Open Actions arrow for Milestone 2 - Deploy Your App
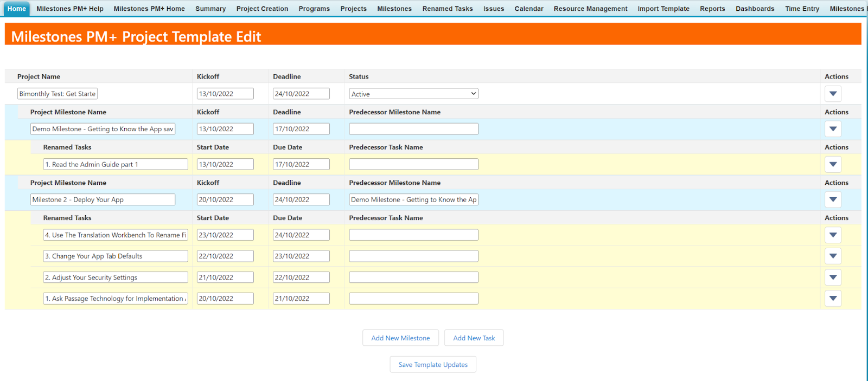The height and width of the screenshot is (381, 868). [x=833, y=199]
